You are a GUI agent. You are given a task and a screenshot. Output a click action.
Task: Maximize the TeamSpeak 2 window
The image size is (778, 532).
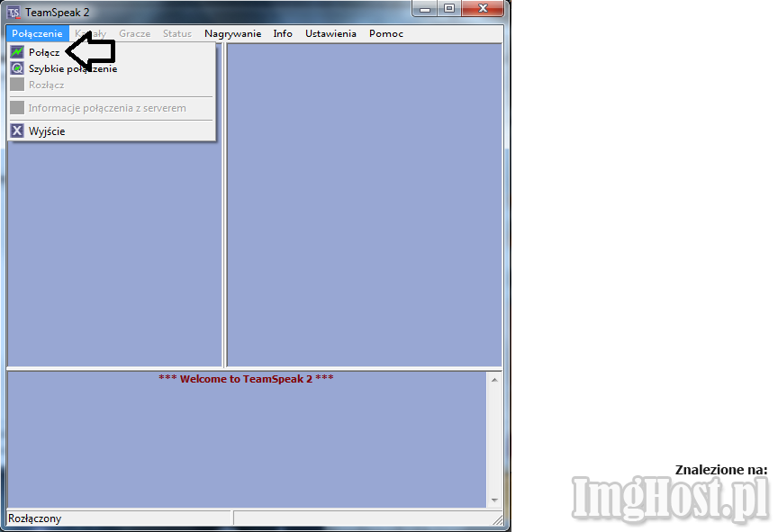click(449, 9)
